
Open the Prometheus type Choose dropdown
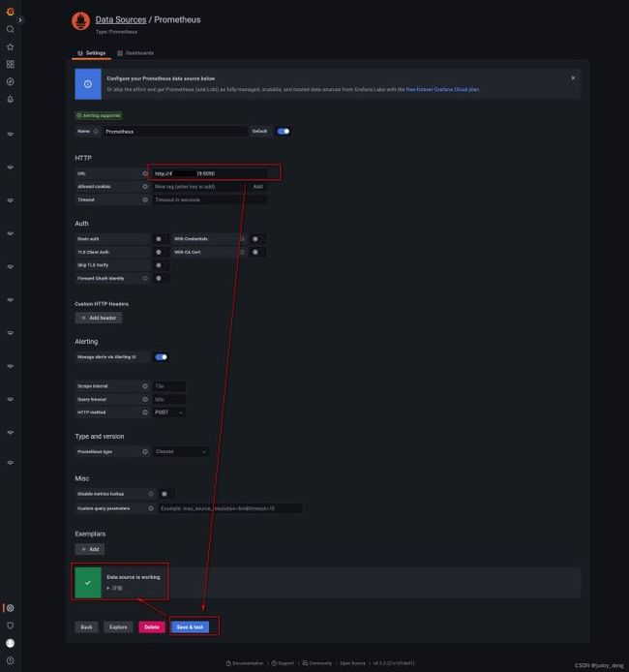point(181,452)
